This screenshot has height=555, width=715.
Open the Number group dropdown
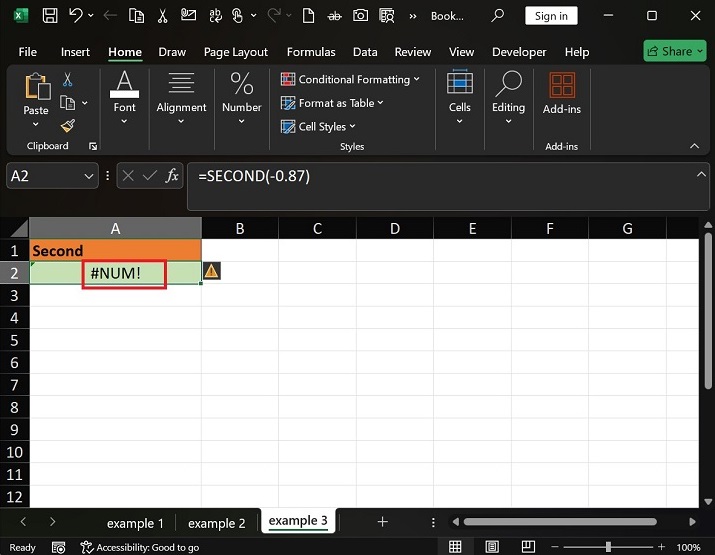click(x=242, y=121)
